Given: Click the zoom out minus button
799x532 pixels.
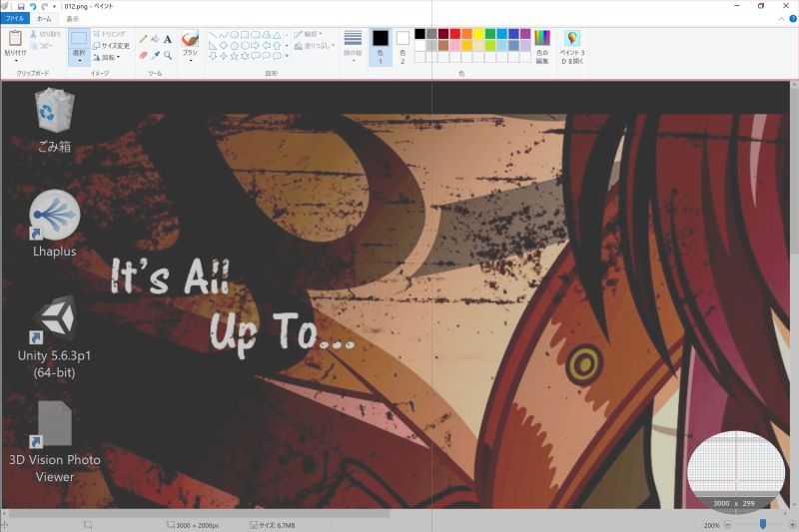Looking at the screenshot, I should click(x=728, y=525).
